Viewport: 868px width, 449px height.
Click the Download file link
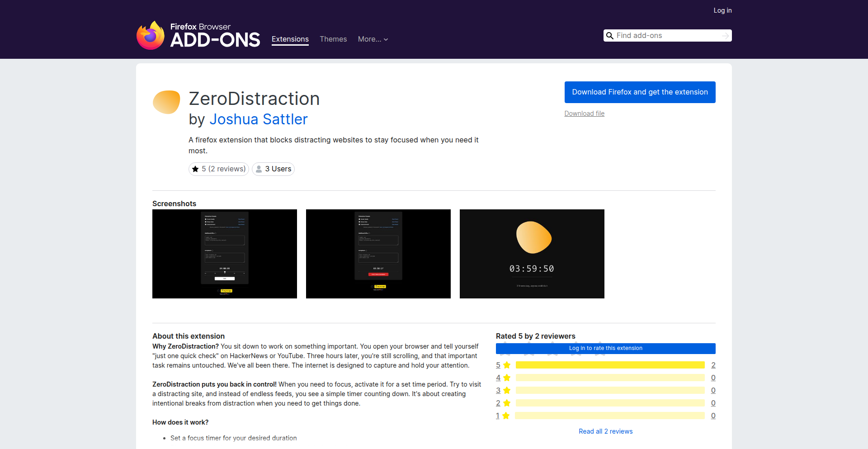(x=584, y=113)
